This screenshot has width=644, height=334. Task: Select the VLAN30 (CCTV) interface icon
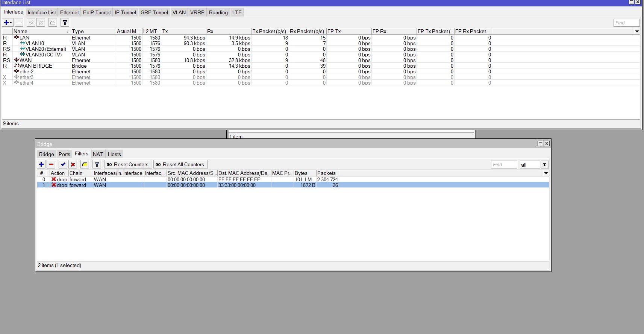(x=23, y=55)
